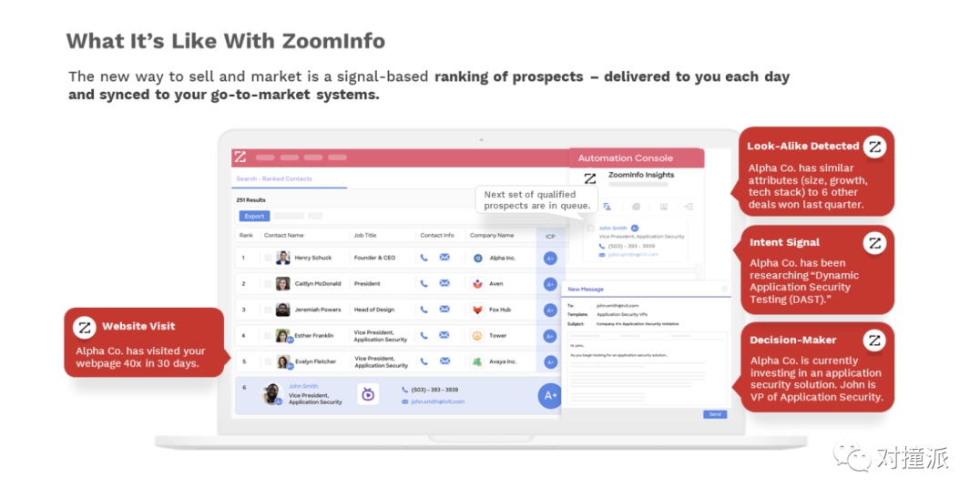Click the "Head of Design" job title cell

(x=373, y=310)
